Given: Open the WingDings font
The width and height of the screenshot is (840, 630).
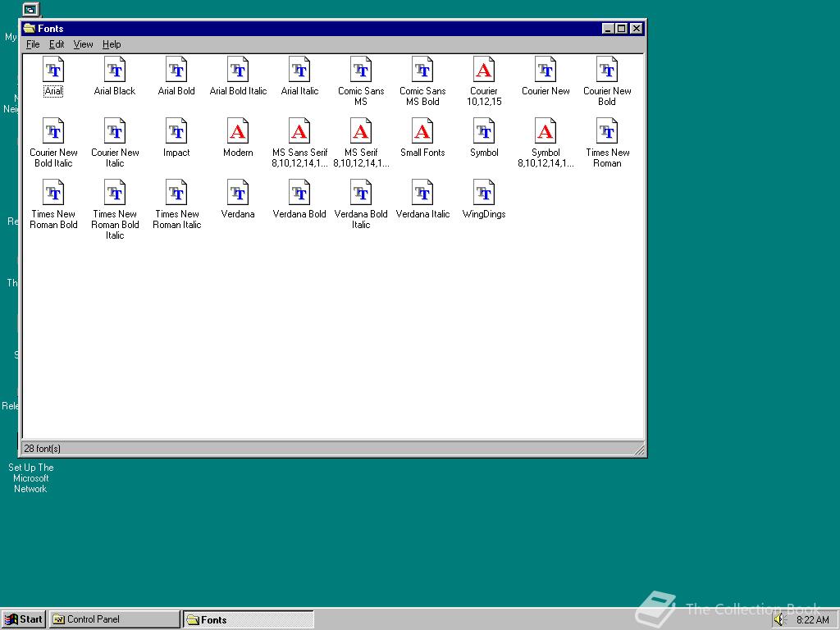Looking at the screenshot, I should tap(483, 193).
